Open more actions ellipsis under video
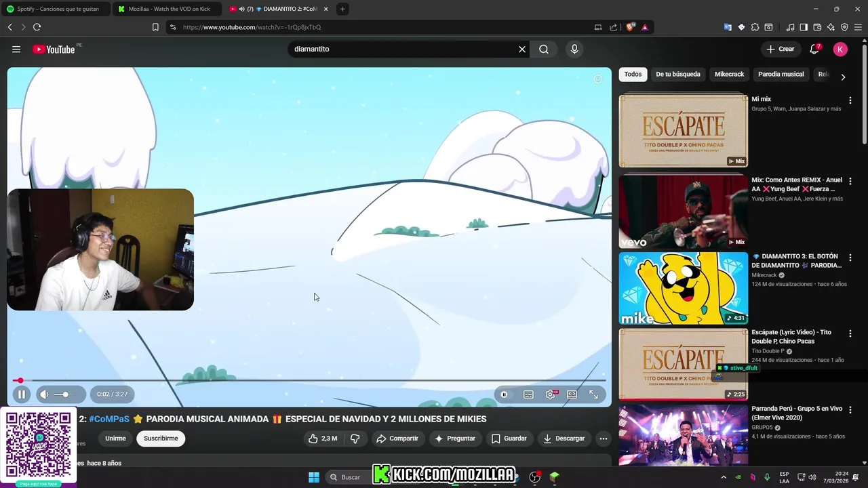Image resolution: width=868 pixels, height=488 pixels. tap(603, 439)
